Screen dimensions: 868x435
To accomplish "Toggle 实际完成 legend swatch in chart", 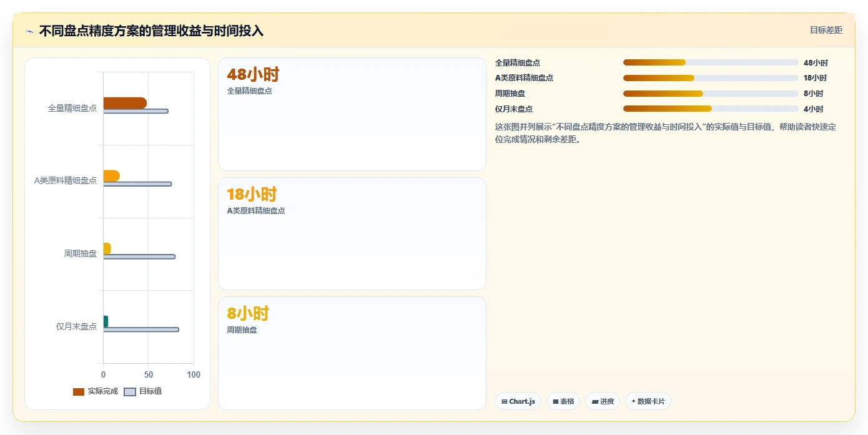I will [79, 392].
